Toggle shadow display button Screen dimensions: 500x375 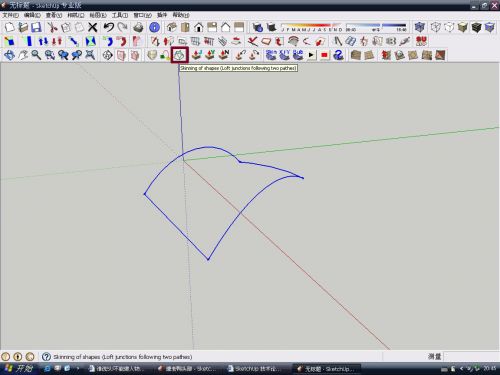(x=257, y=27)
